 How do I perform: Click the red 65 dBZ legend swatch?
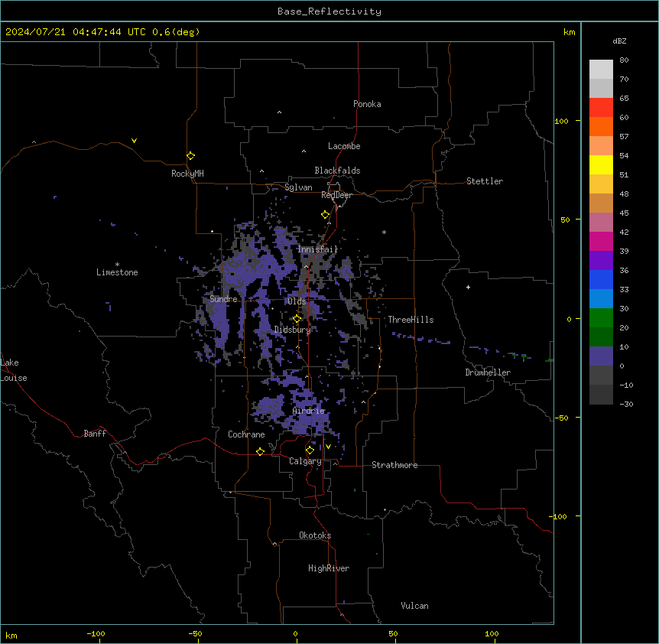tap(601, 107)
